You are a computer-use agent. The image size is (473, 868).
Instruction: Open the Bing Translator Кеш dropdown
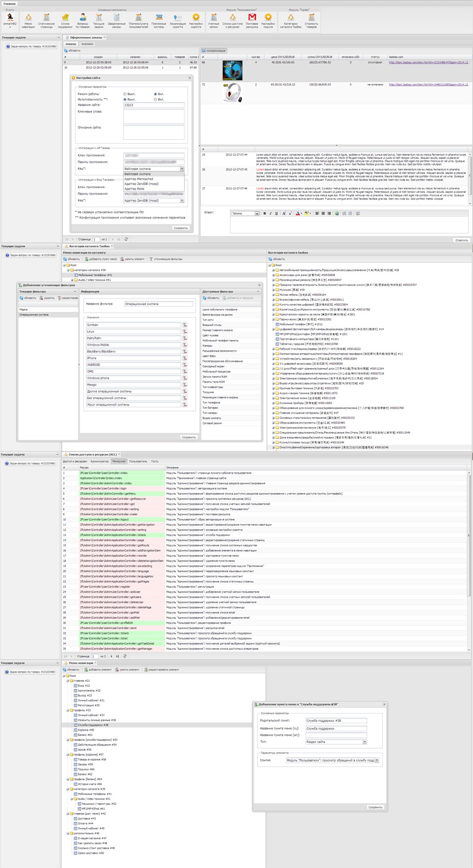tap(182, 201)
